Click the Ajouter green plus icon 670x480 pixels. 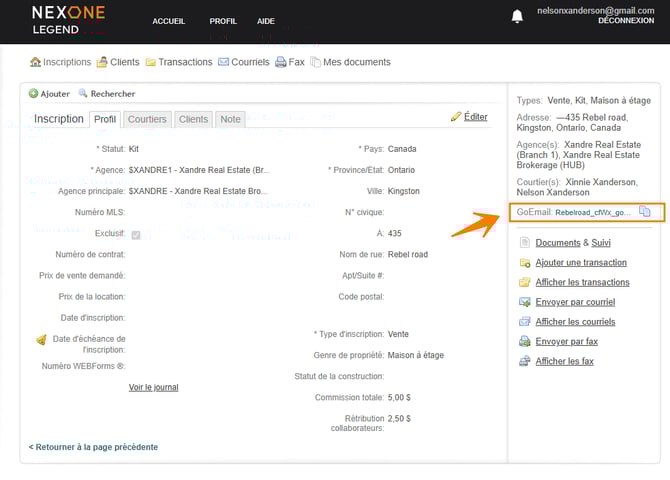[x=34, y=94]
